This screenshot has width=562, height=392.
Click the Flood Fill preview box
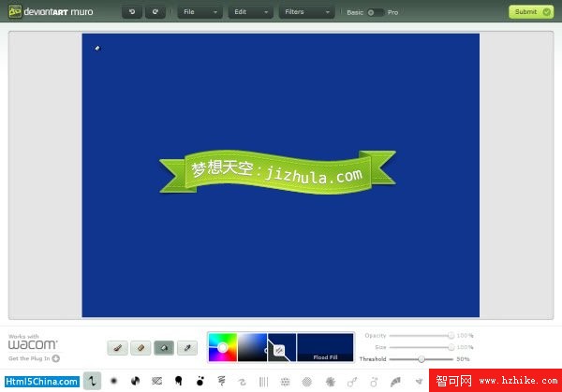point(325,347)
